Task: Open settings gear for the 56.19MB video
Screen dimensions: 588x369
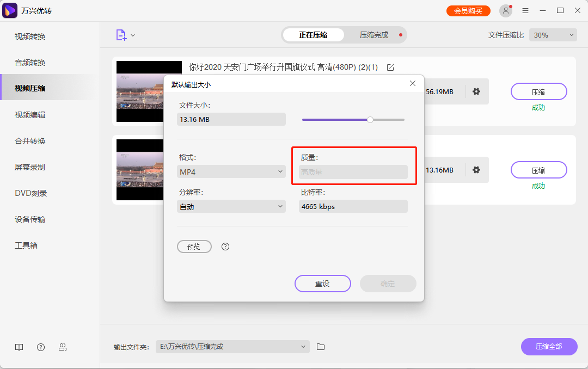Action: click(x=476, y=91)
